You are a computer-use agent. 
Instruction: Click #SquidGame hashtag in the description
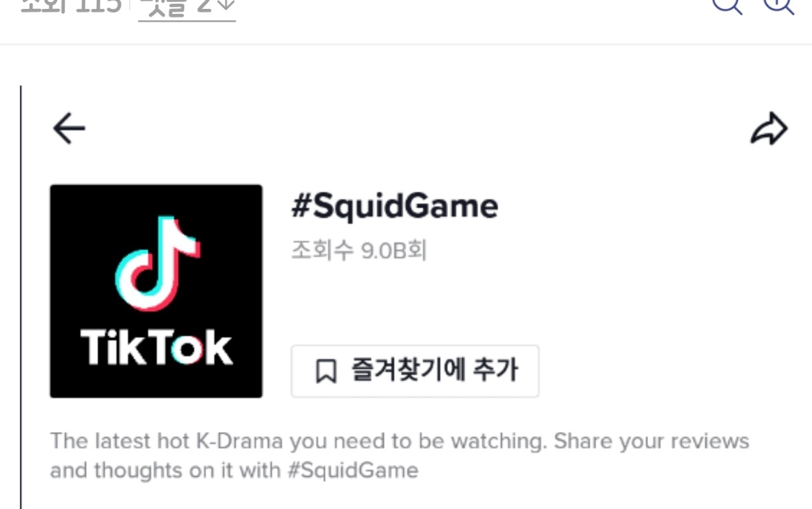click(x=353, y=471)
